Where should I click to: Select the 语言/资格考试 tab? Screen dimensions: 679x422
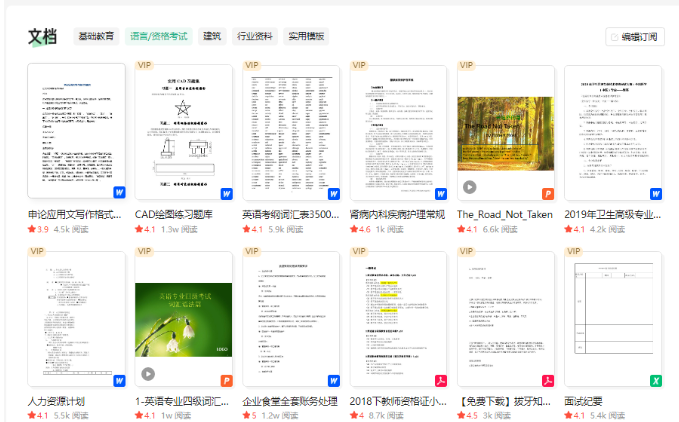tap(158, 37)
